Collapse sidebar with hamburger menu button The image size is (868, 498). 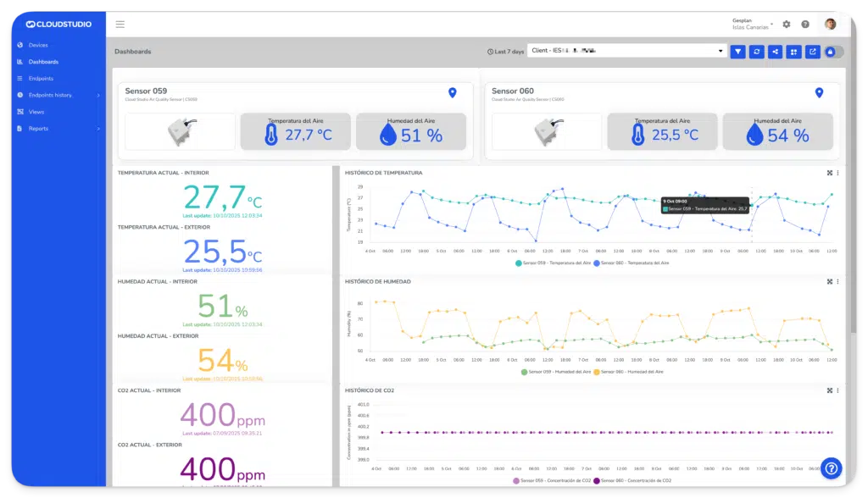pyautogui.click(x=120, y=25)
